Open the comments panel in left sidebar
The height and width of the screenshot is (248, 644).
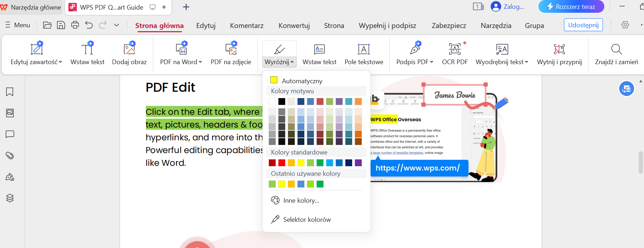click(x=10, y=134)
